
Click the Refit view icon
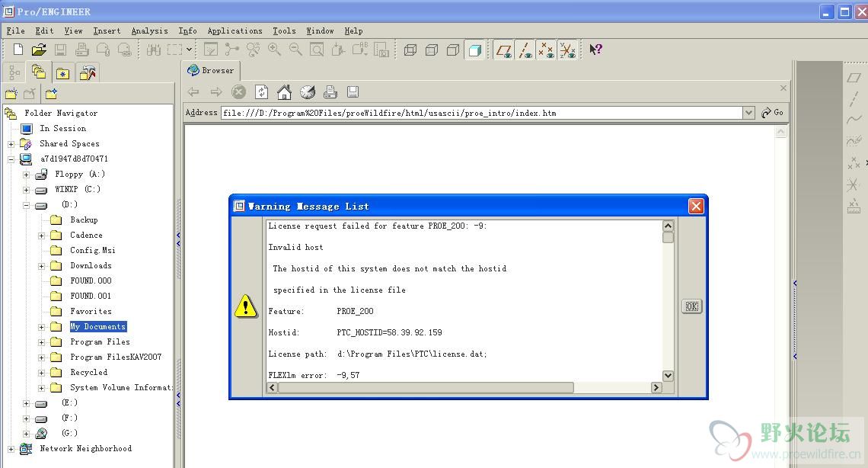317,50
